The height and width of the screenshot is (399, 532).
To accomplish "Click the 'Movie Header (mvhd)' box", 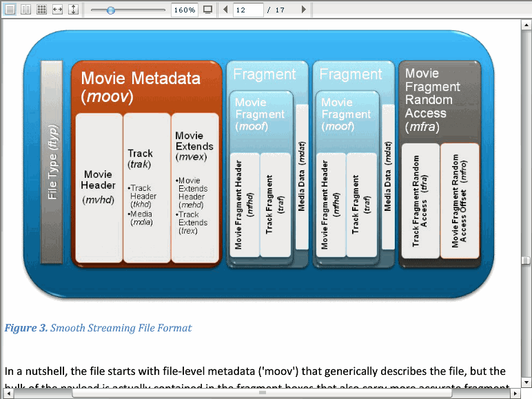I will 99,187.
